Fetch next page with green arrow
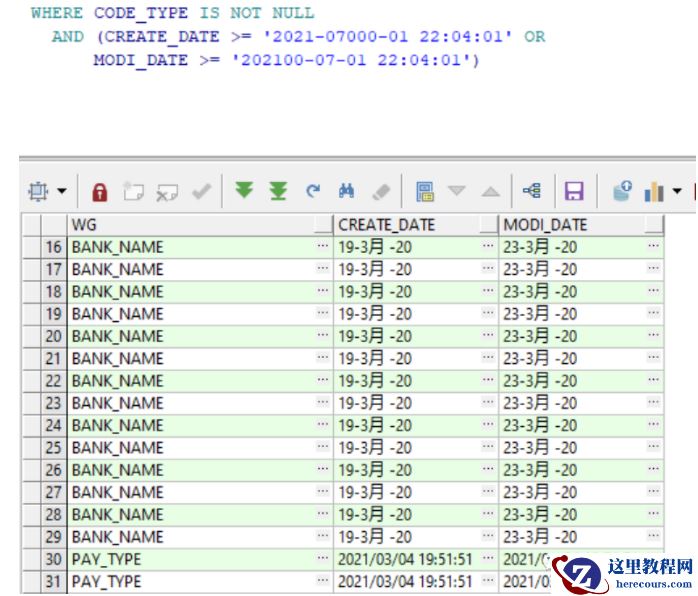 [x=244, y=190]
